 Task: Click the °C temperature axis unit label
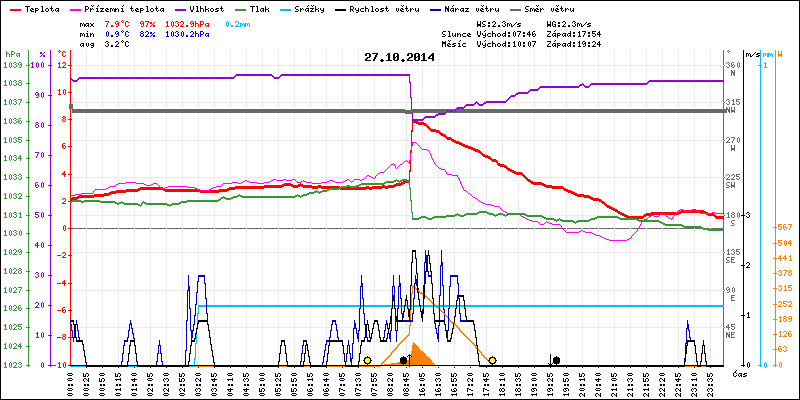pos(62,54)
